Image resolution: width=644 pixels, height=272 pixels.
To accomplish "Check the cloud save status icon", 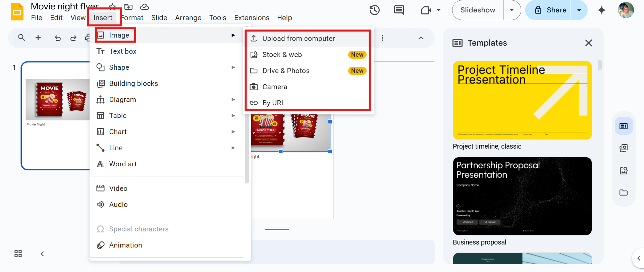I will tap(145, 7).
